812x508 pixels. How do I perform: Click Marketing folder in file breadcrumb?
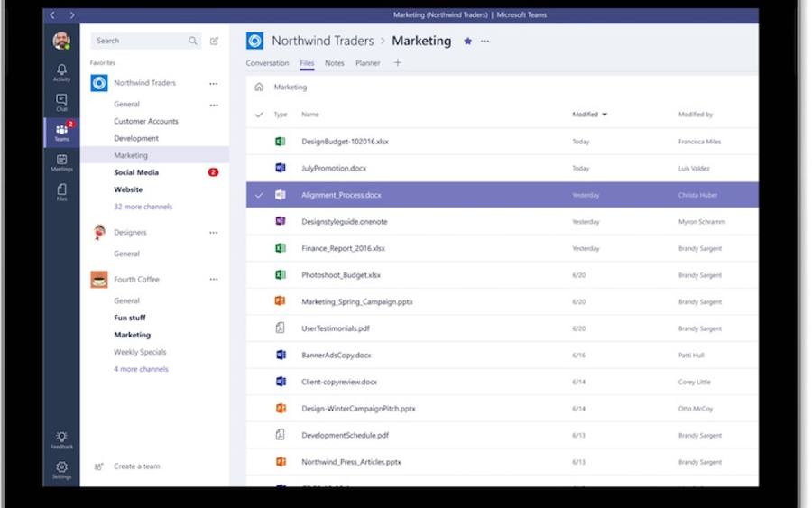290,87
